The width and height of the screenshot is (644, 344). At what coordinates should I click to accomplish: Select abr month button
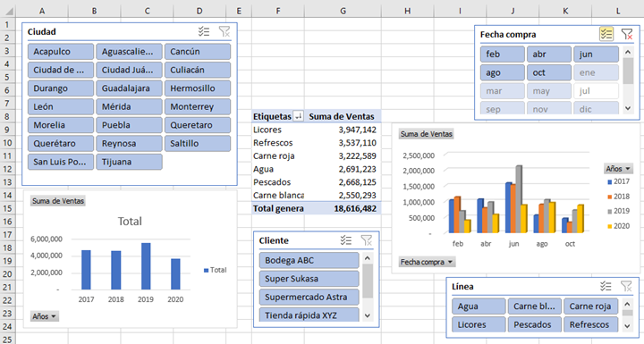coord(549,55)
